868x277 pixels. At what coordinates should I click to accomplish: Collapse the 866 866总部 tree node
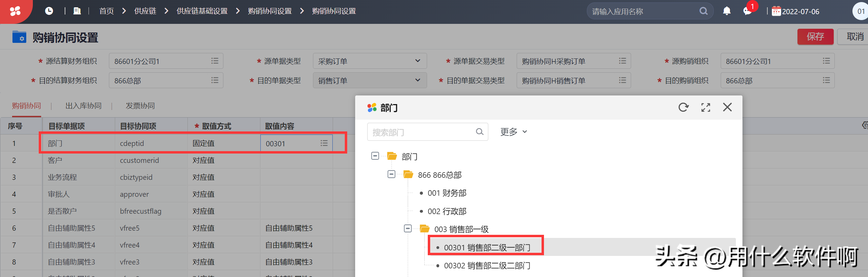[391, 174]
